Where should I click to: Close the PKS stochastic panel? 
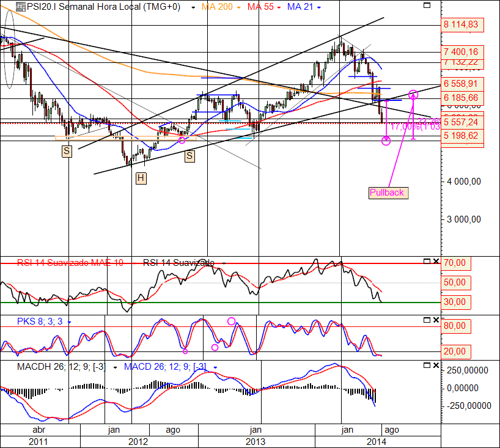436,320
